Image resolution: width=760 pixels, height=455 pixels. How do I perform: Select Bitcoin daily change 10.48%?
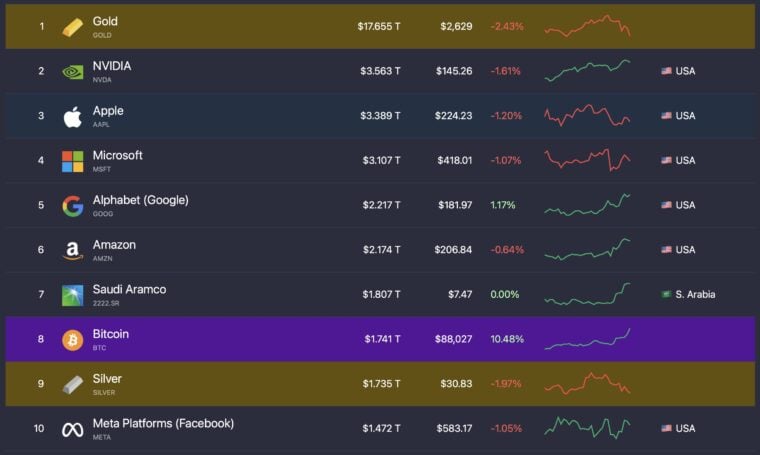point(507,339)
